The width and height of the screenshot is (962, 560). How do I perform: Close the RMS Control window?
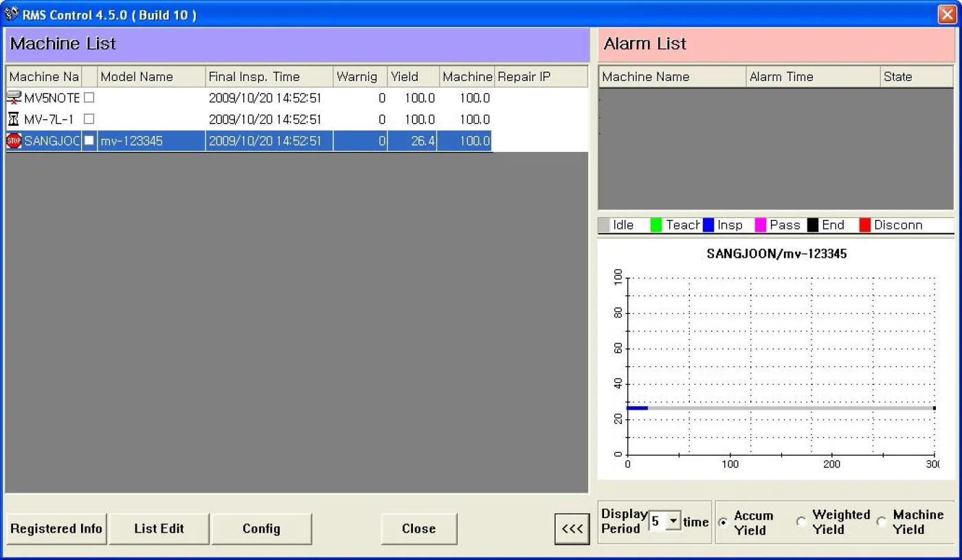tap(946, 14)
